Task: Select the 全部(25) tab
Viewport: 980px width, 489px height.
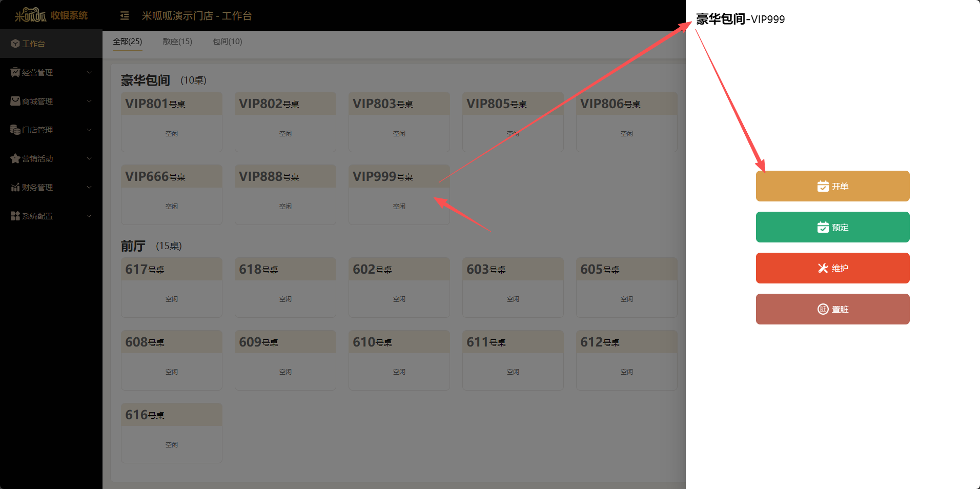Action: [x=127, y=42]
